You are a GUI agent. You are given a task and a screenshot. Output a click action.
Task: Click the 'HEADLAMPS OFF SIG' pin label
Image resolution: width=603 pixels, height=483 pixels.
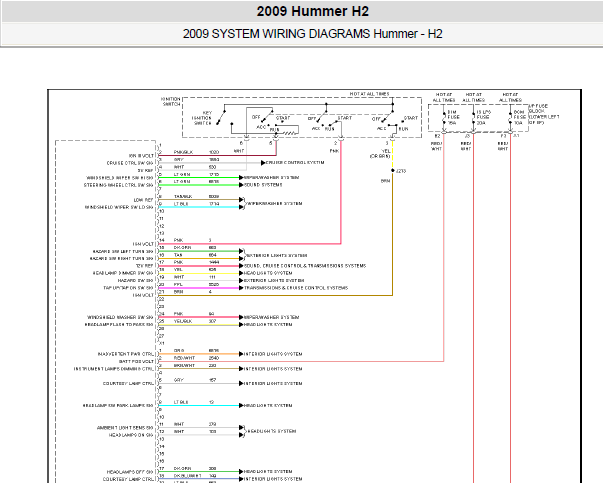(x=130, y=472)
